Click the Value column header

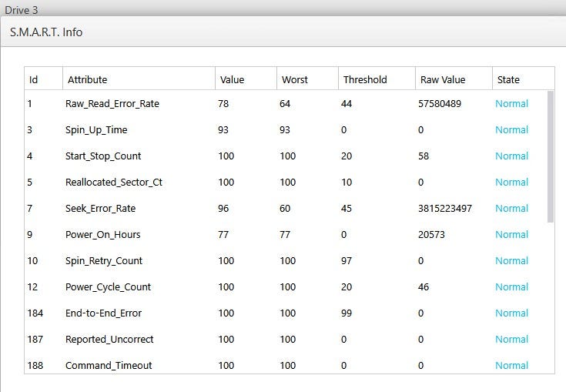[x=232, y=79]
